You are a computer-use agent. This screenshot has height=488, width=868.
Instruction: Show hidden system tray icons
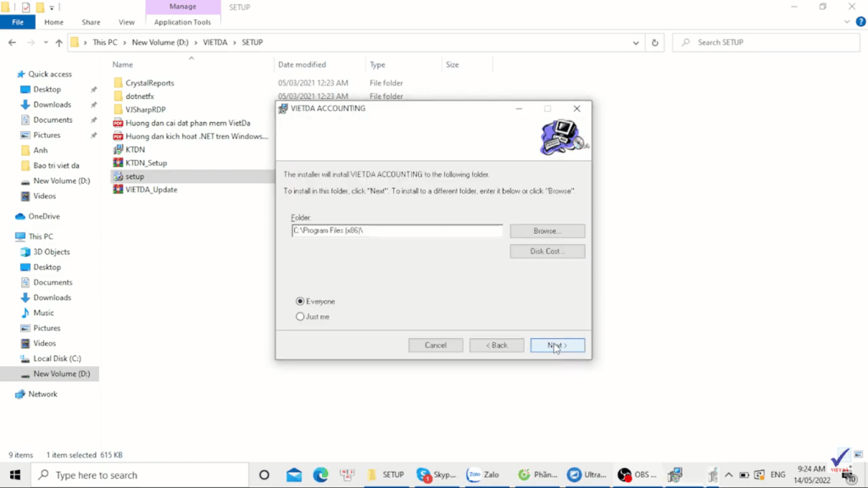pos(728,474)
